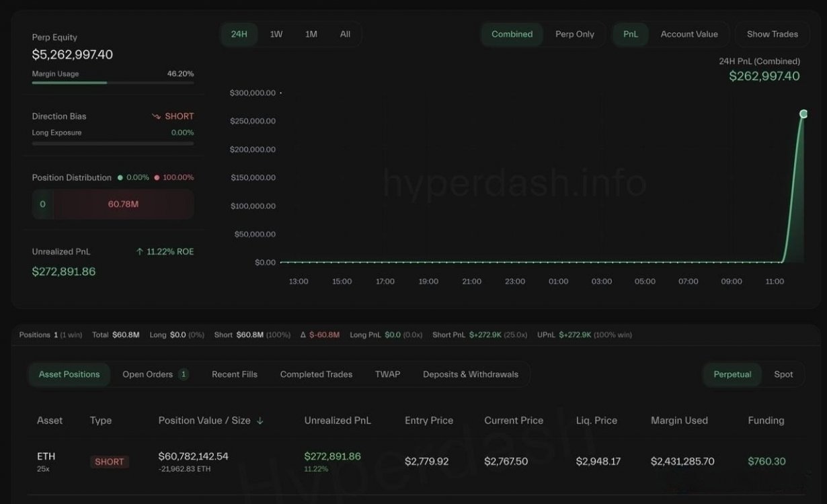Viewport: 827px width, 504px height.
Task: Toggle chart to Perp Only view
Action: [574, 34]
